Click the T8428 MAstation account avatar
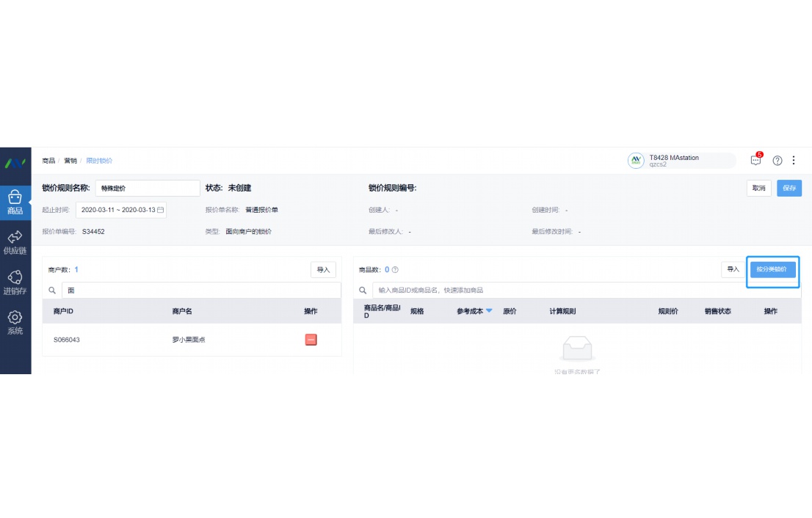The width and height of the screenshot is (812, 518). (636, 161)
